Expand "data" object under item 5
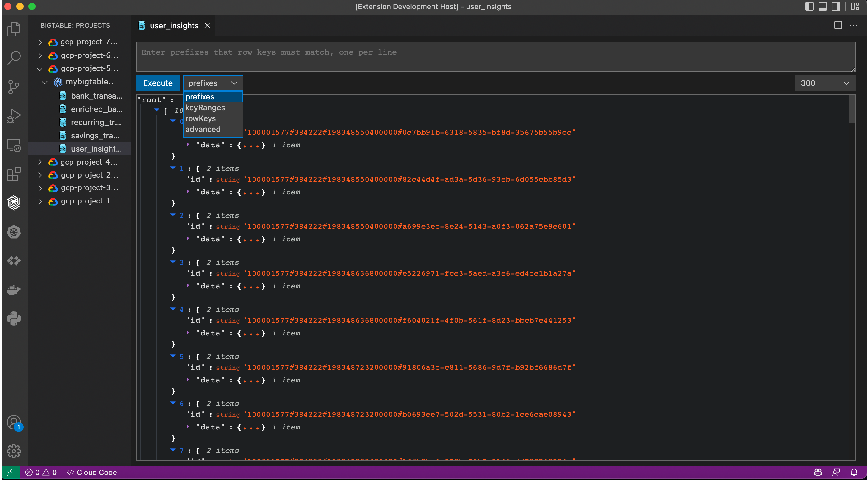 coord(188,379)
